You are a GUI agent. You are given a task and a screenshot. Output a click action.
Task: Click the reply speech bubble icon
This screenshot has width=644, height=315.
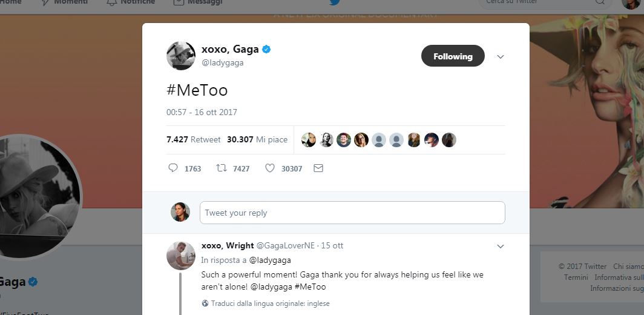pyautogui.click(x=173, y=168)
